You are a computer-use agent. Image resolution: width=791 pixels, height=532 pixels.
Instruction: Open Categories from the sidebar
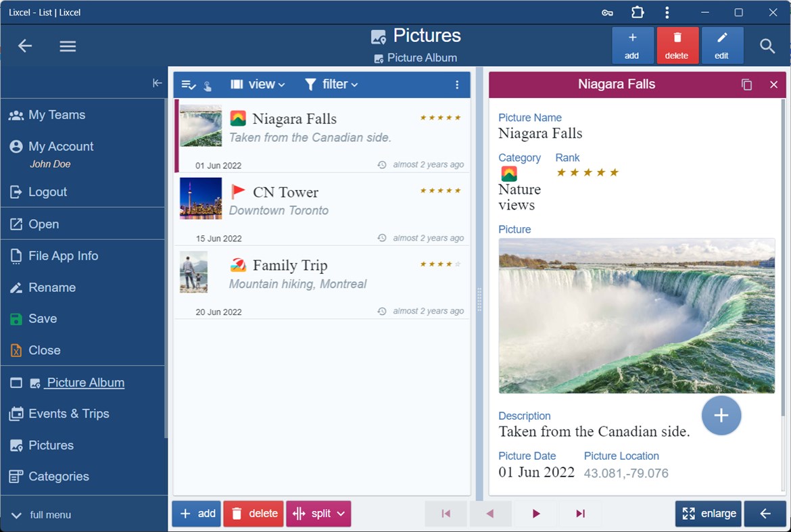click(x=59, y=477)
